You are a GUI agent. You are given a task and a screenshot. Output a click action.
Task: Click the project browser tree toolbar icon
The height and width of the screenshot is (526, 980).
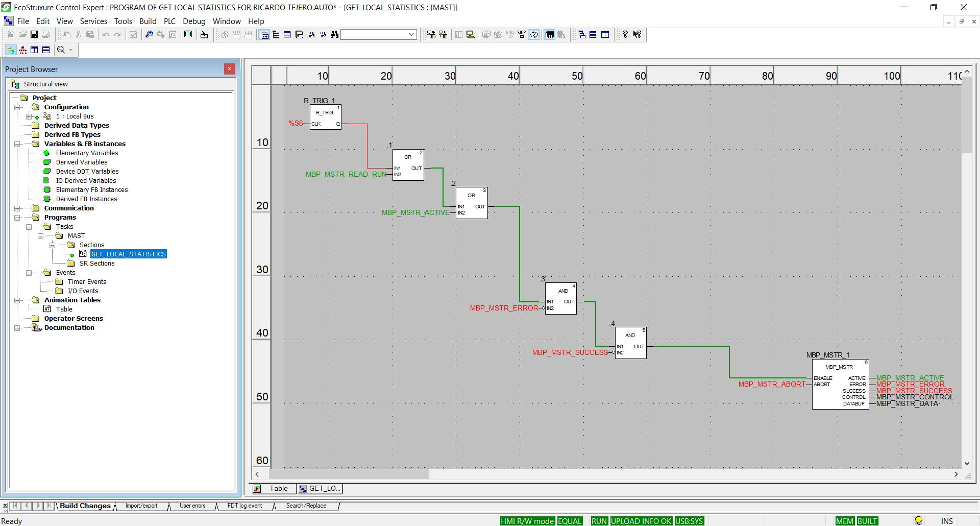(x=276, y=34)
